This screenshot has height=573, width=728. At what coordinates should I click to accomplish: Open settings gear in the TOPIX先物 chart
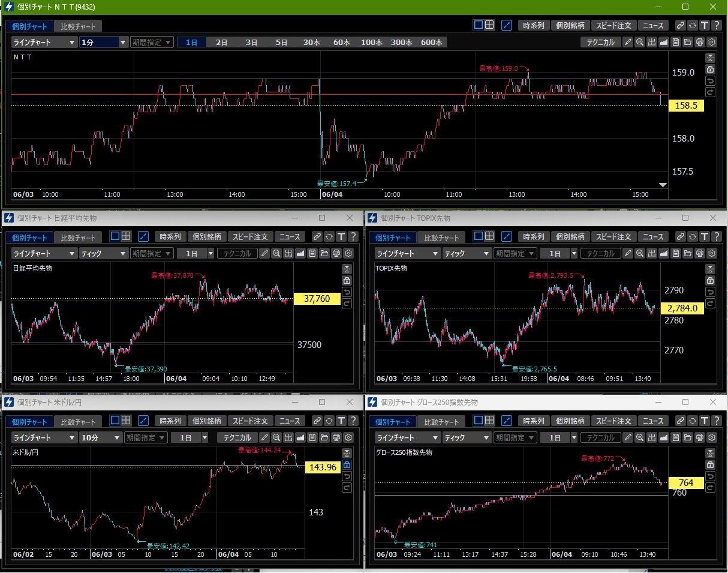[712, 253]
